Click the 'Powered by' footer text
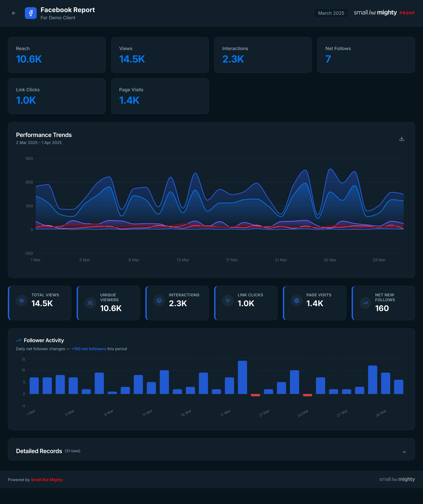Image resolution: width=423 pixels, height=504 pixels. pyautogui.click(x=19, y=479)
